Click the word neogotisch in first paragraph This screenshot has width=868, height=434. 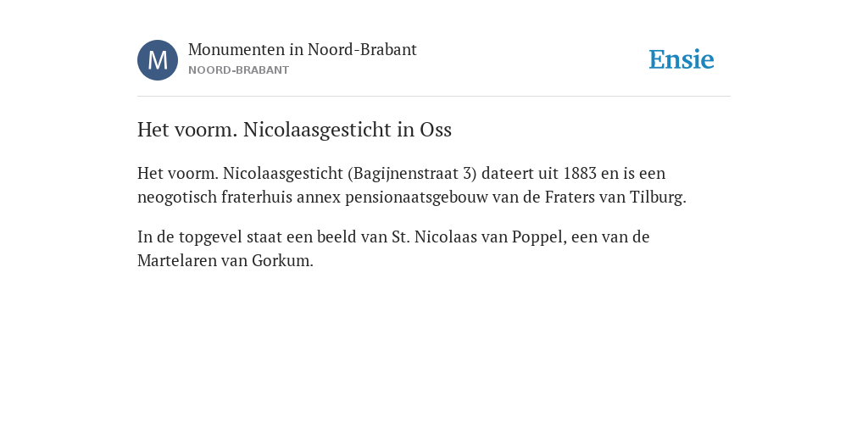coord(177,198)
